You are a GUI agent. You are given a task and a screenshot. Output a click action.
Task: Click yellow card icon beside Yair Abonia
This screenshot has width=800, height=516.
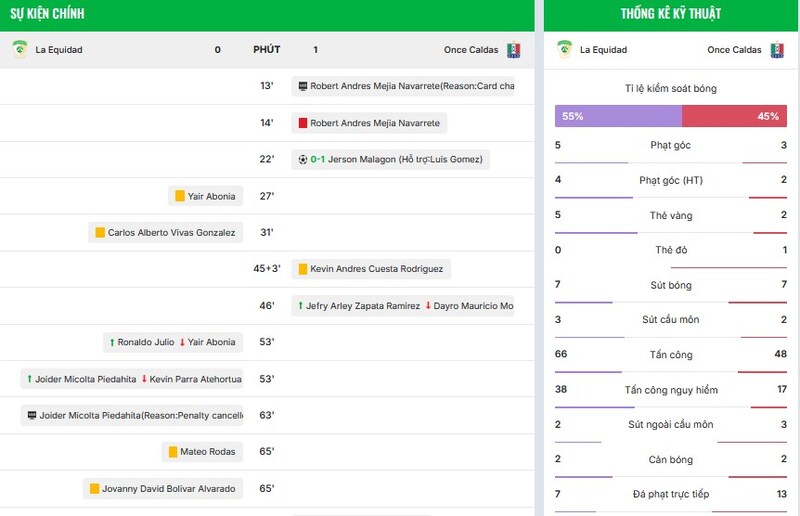pyautogui.click(x=180, y=196)
